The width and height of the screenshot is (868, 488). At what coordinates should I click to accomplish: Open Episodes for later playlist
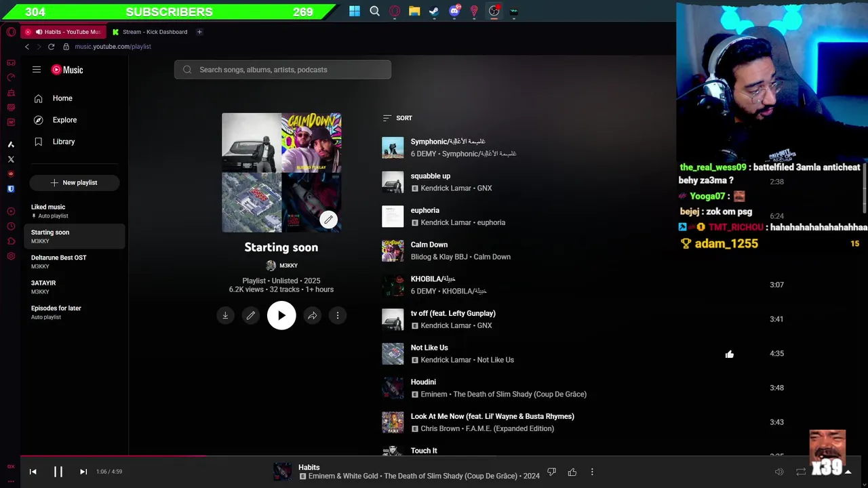pos(75,312)
